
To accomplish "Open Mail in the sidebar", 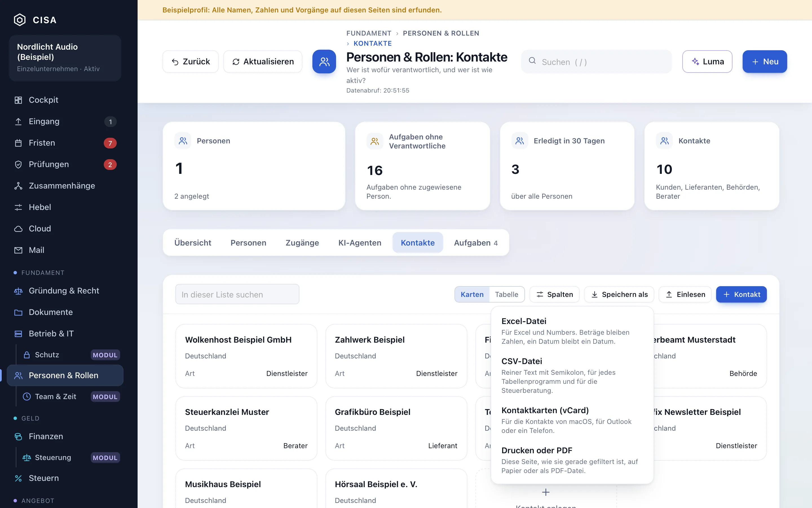I will 65,250.
